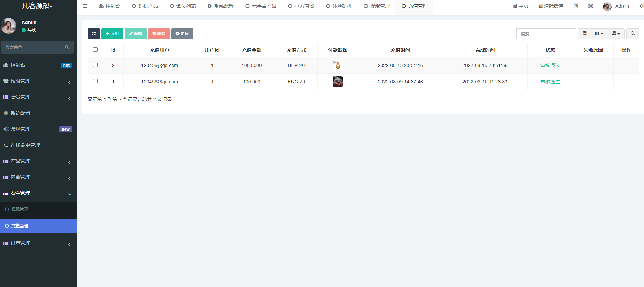Check the select-all checkbox in table header
The image size is (644, 287).
click(x=96, y=50)
